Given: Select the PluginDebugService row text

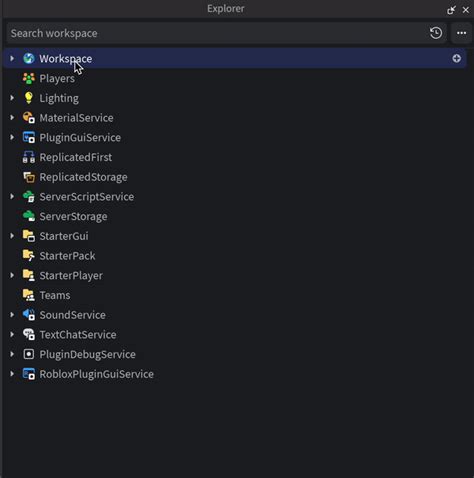Looking at the screenshot, I should tap(87, 354).
